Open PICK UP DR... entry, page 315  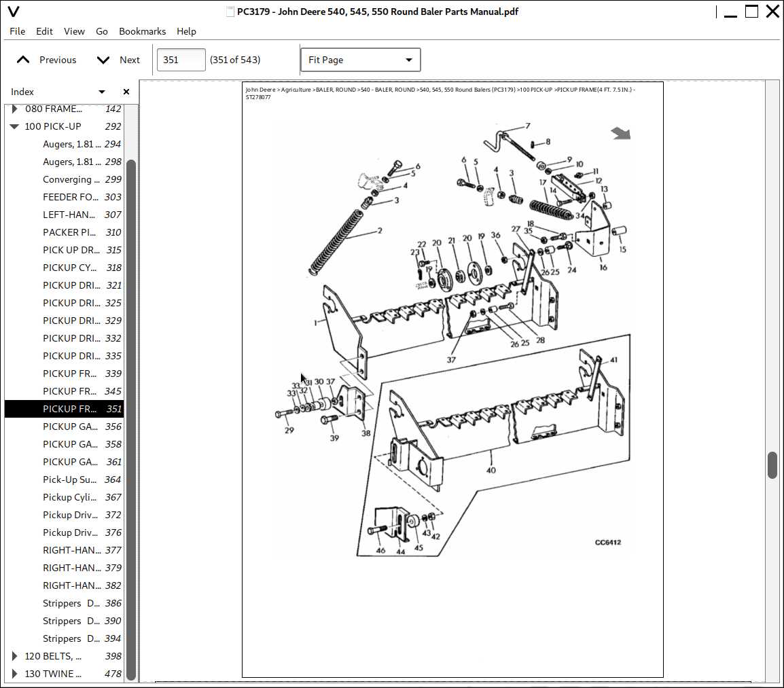coord(64,250)
